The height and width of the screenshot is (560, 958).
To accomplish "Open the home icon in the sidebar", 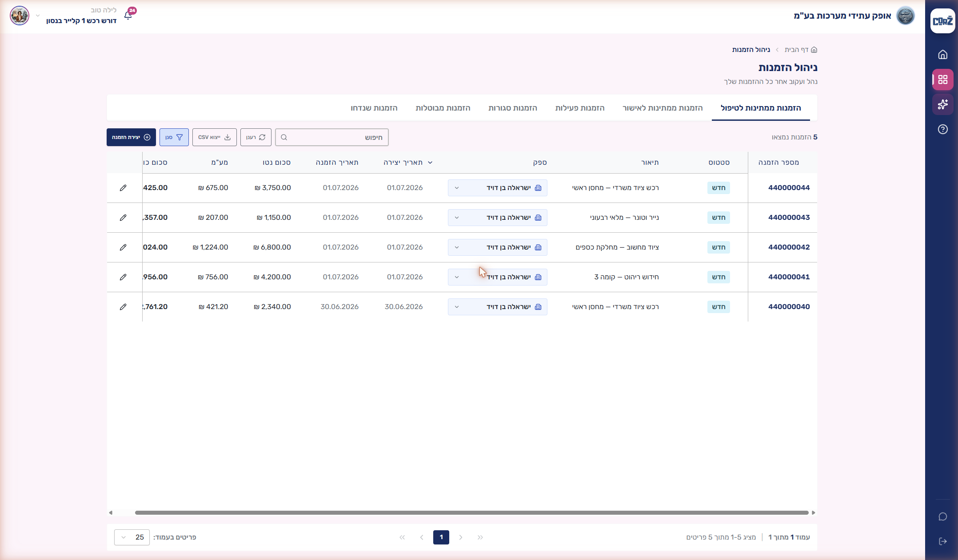I will 942,55.
